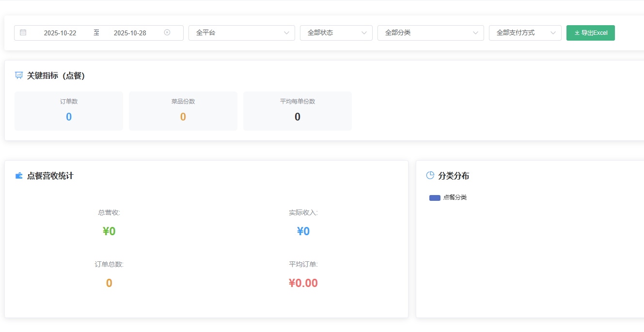The height and width of the screenshot is (332, 644).
Task: Toggle the 点餐分类 legend color swatch
Action: point(435,197)
